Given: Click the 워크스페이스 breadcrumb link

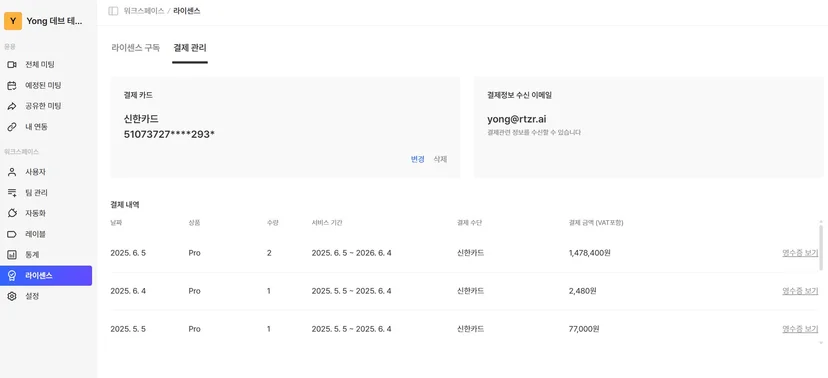Looking at the screenshot, I should (x=144, y=11).
